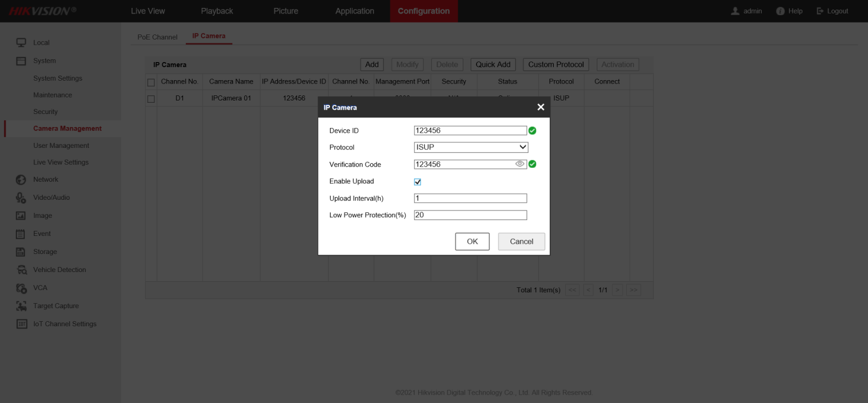Tick the D1 row checkbox
The image size is (868, 403).
pyautogui.click(x=151, y=99)
